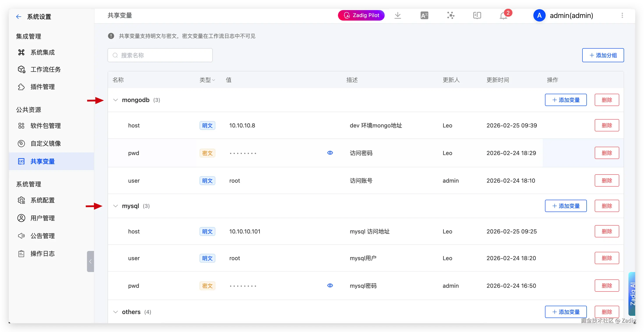
Task: Click the cluster nodes icon in header
Action: click(451, 16)
